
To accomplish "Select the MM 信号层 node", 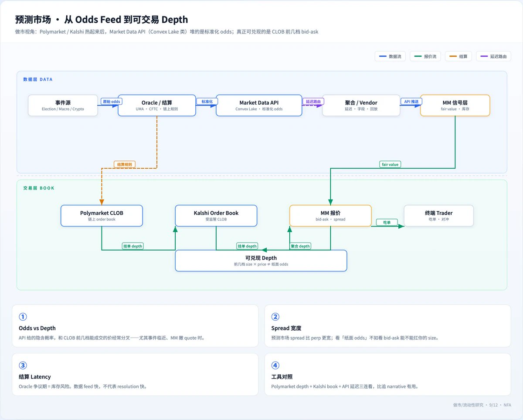I will pos(455,105).
